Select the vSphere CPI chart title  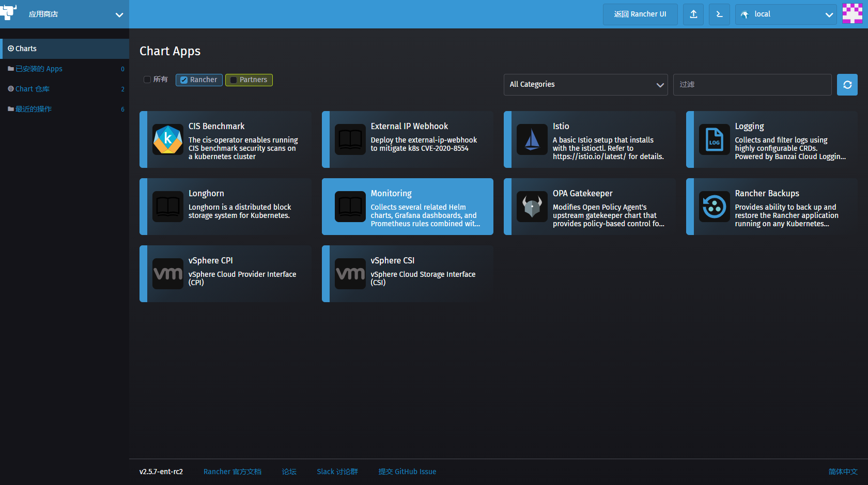click(x=211, y=261)
